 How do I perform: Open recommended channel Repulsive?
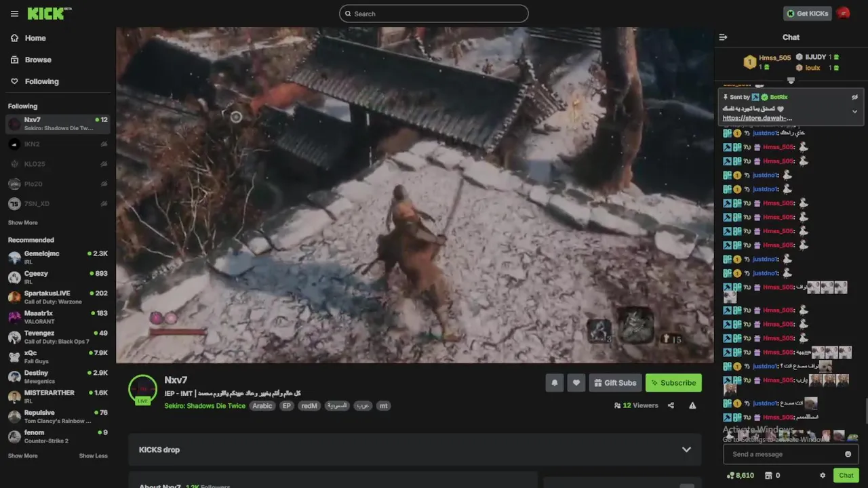[58, 416]
